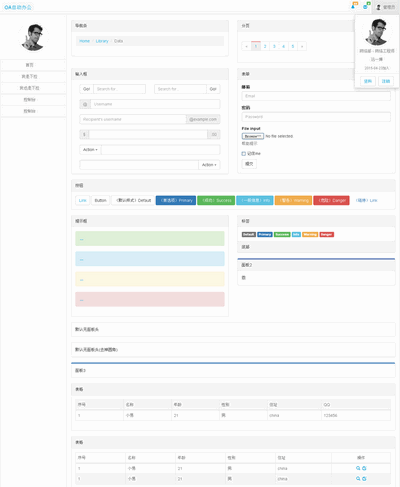Click the blue info alert box
The width and height of the screenshot is (400, 487).
pos(150,259)
